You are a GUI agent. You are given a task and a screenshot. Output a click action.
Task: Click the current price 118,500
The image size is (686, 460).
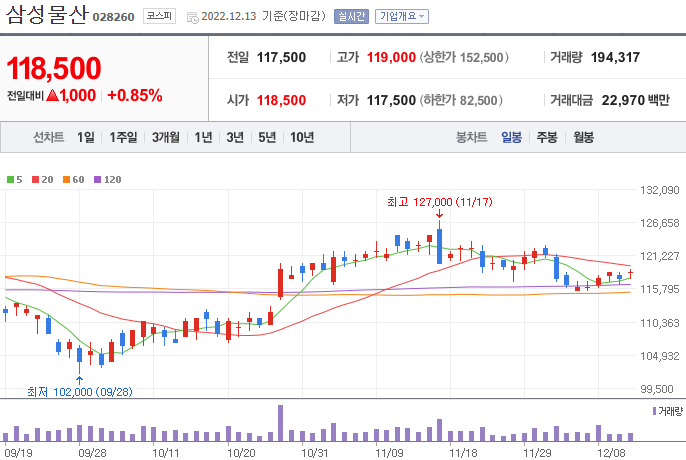[54, 69]
